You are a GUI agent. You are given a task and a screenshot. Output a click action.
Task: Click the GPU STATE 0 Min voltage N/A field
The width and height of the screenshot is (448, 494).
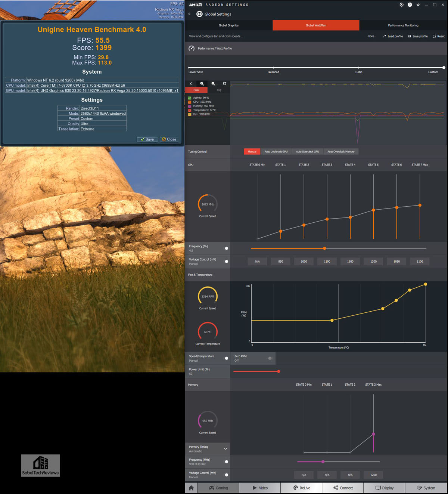258,262
